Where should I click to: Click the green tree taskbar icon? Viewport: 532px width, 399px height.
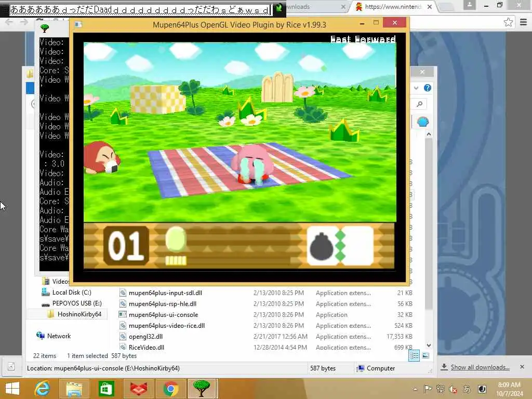tap(202, 389)
